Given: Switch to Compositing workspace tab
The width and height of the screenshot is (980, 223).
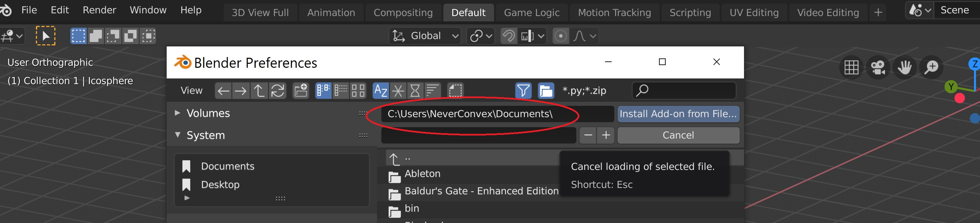Looking at the screenshot, I should tap(403, 13).
